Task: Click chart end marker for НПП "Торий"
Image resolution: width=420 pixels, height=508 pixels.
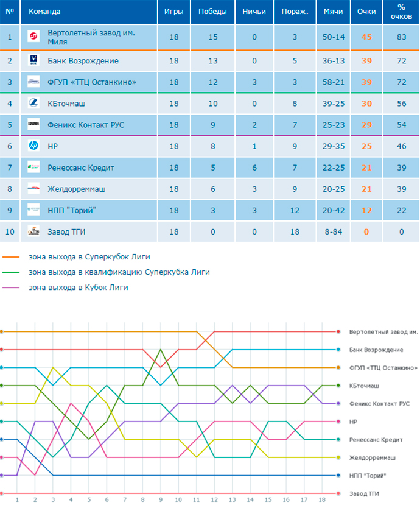Action: point(338,476)
